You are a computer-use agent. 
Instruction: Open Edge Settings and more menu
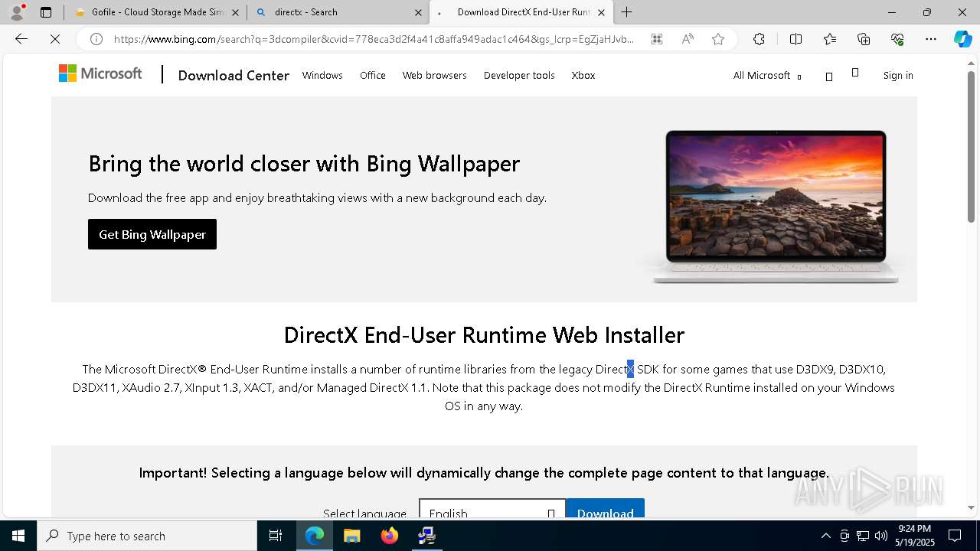point(931,39)
